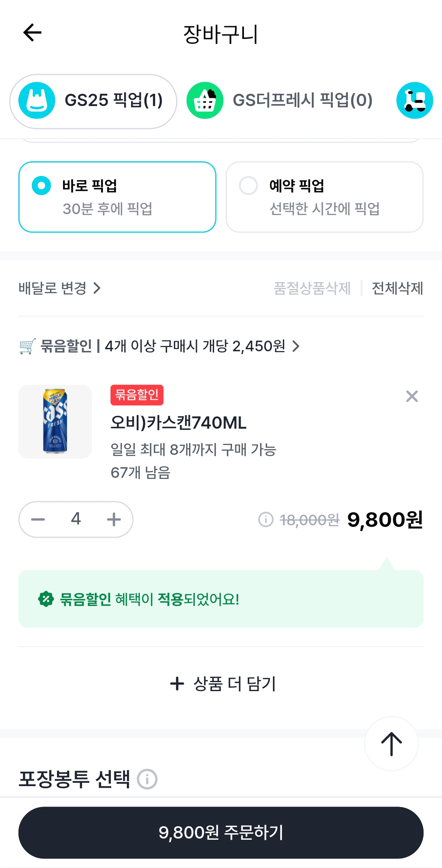Tap the GS The Fresh basket icon
Viewport: 442px width, 868px height.
pyautogui.click(x=205, y=101)
